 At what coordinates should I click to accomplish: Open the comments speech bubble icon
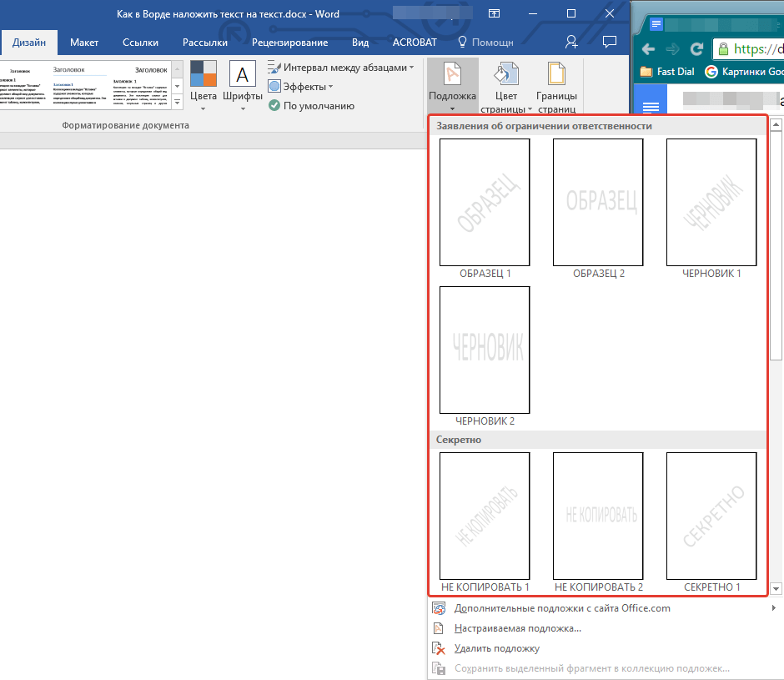point(610,42)
